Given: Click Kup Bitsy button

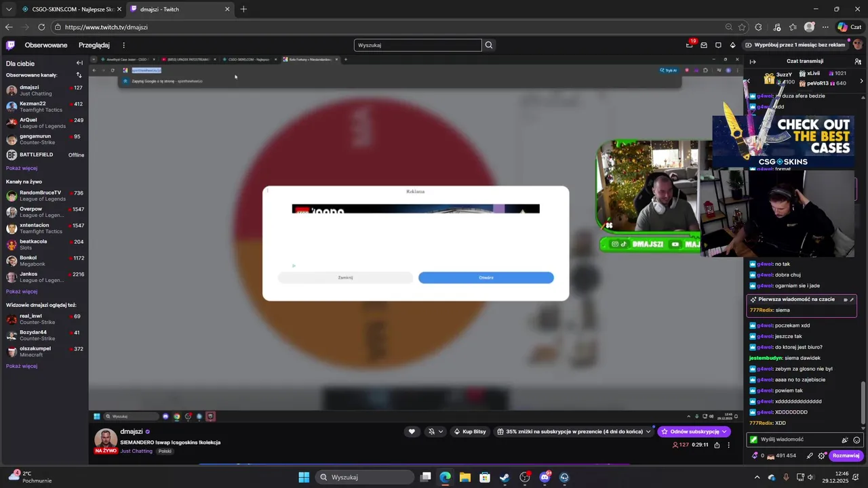Looking at the screenshot, I should (471, 432).
